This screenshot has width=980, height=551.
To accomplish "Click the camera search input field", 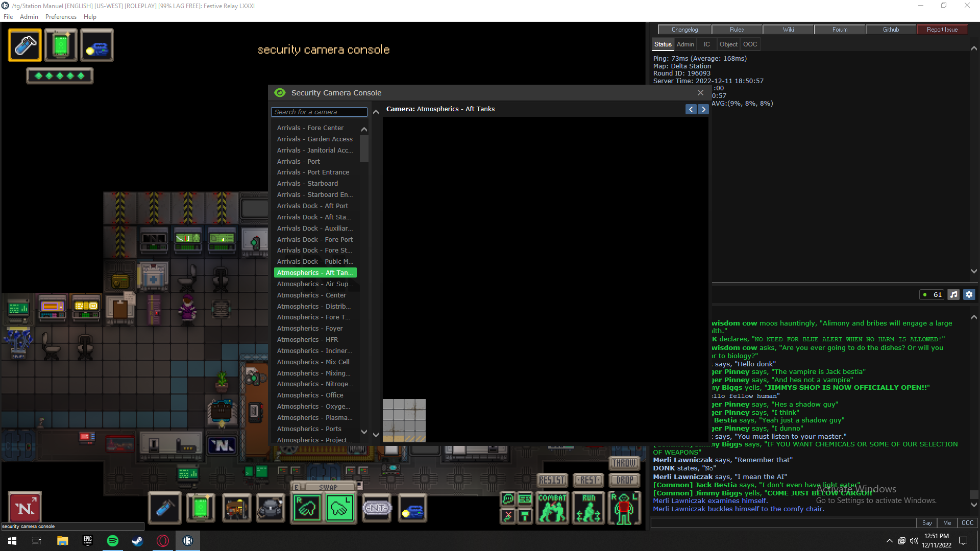I will pos(318,112).
